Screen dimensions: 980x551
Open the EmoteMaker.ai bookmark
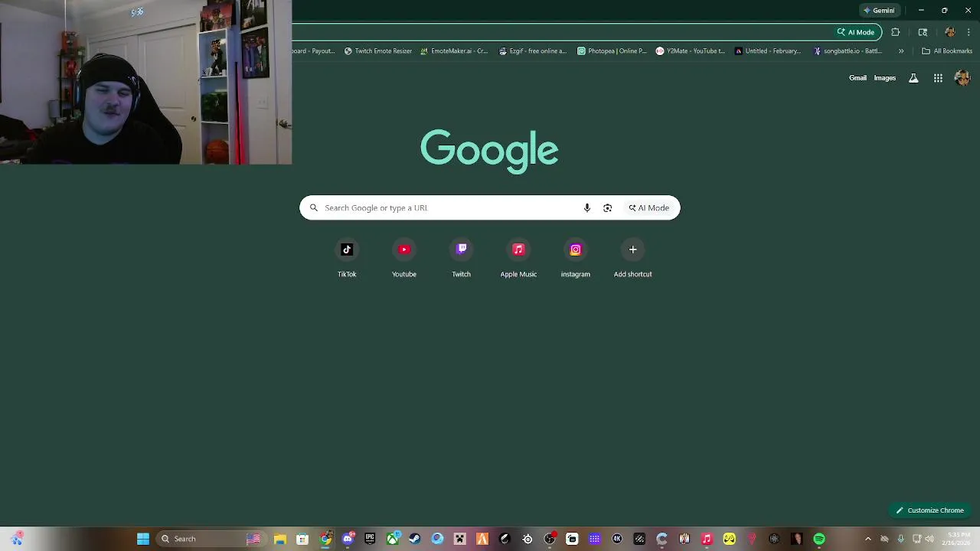(x=454, y=51)
